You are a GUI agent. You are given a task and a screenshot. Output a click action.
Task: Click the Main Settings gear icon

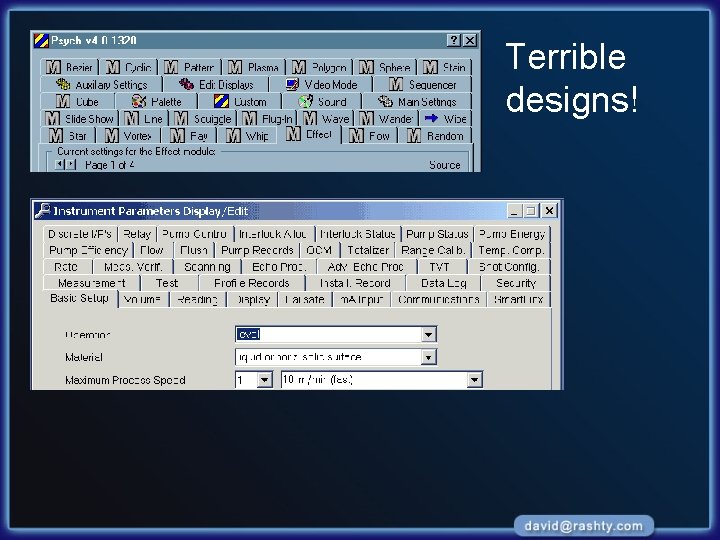tap(385, 101)
